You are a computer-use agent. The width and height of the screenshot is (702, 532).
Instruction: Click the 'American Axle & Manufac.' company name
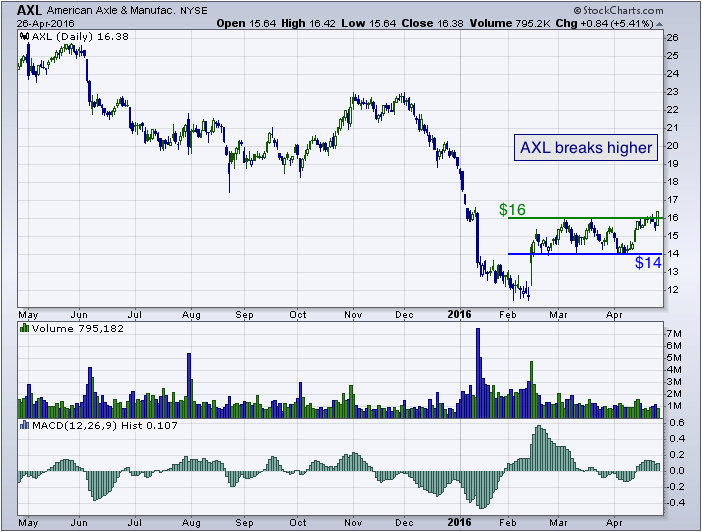(x=111, y=10)
